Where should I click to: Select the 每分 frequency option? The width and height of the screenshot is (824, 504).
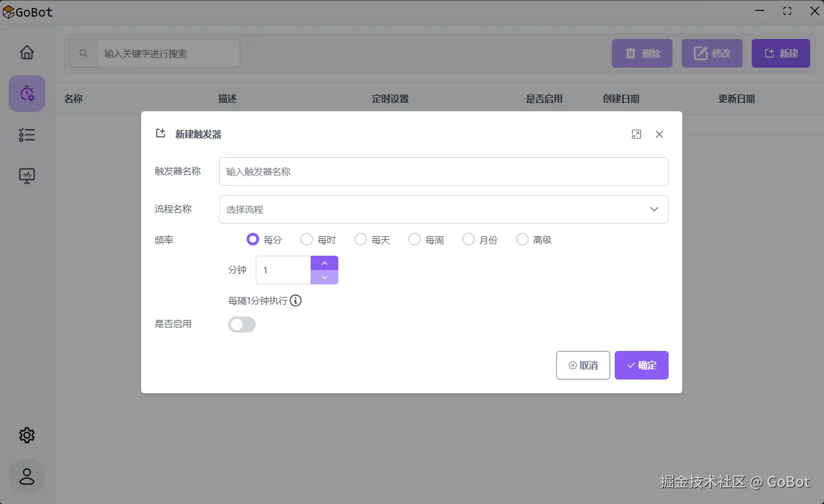pyautogui.click(x=253, y=239)
